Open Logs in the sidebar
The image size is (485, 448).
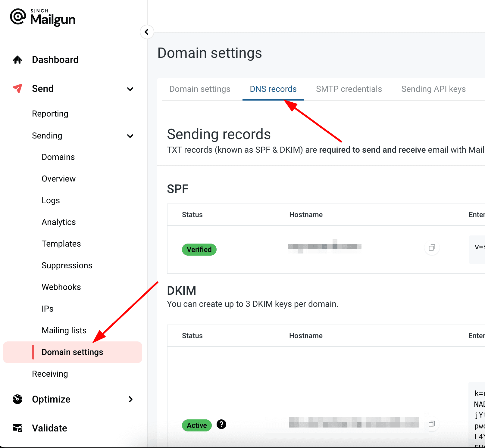[x=51, y=201]
